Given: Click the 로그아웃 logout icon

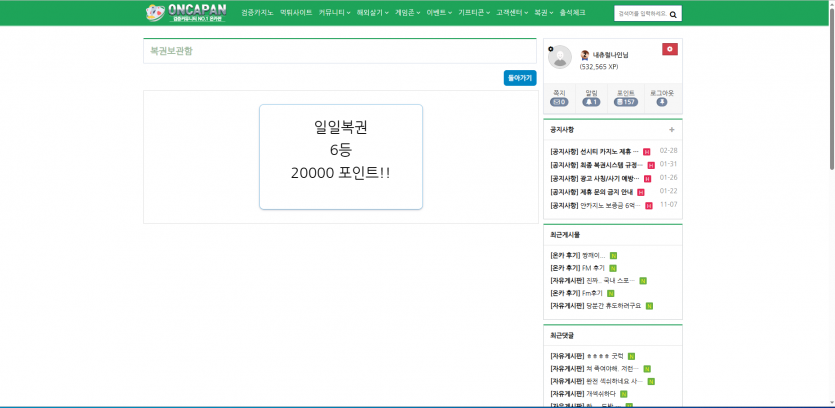Looking at the screenshot, I should point(662,102).
